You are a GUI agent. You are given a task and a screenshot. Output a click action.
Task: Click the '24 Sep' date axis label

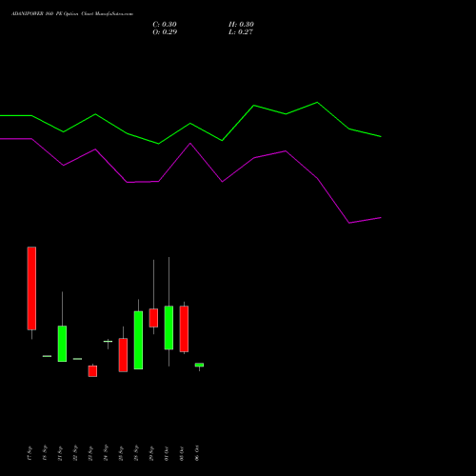point(106,453)
